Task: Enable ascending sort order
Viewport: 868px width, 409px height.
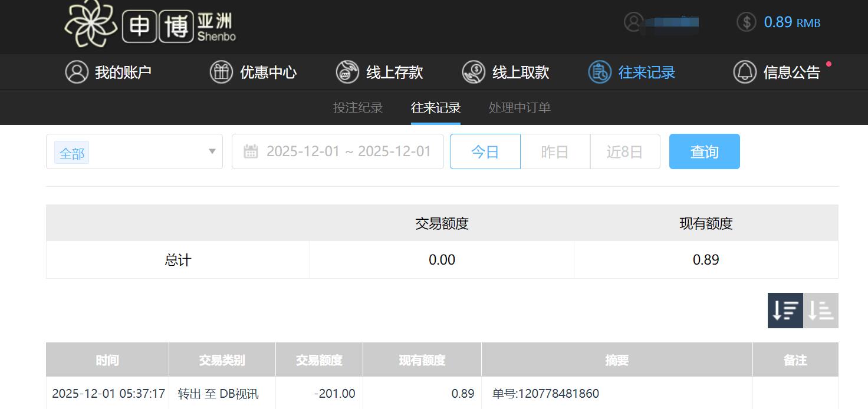Action: pyautogui.click(x=821, y=311)
